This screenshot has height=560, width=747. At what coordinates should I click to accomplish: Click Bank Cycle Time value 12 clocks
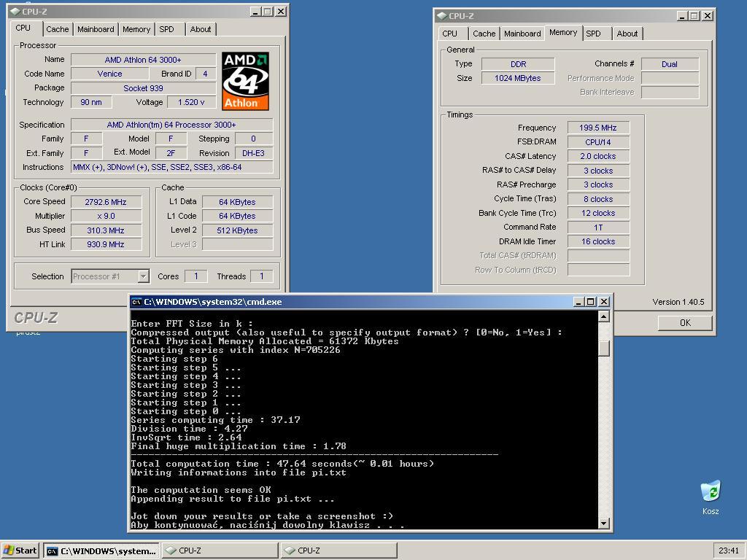coord(598,213)
